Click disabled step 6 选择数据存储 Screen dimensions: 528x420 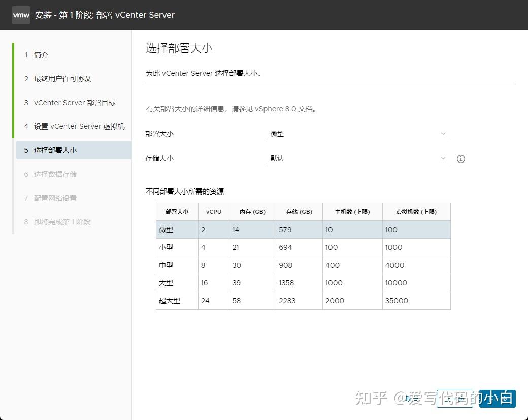(50, 174)
